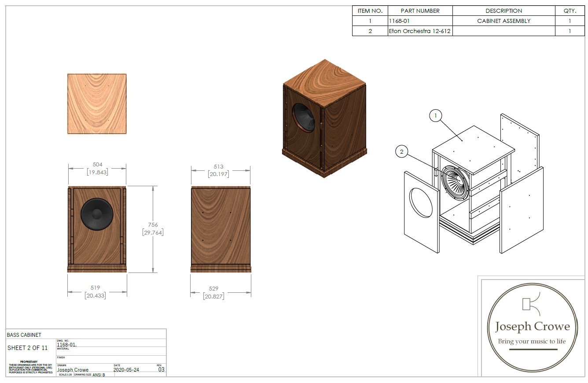This screenshot has width=588, height=383.
Task: Click balloon callout number 2
Action: pyautogui.click(x=401, y=152)
